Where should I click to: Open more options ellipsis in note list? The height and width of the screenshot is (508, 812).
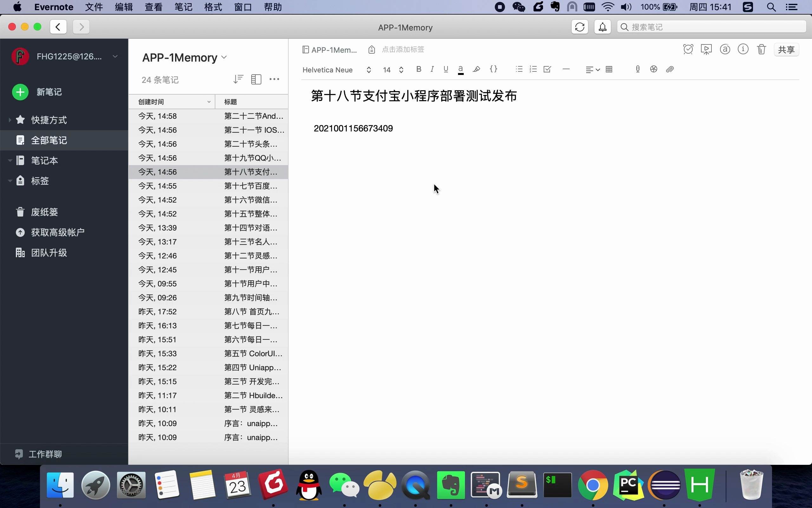click(x=274, y=79)
